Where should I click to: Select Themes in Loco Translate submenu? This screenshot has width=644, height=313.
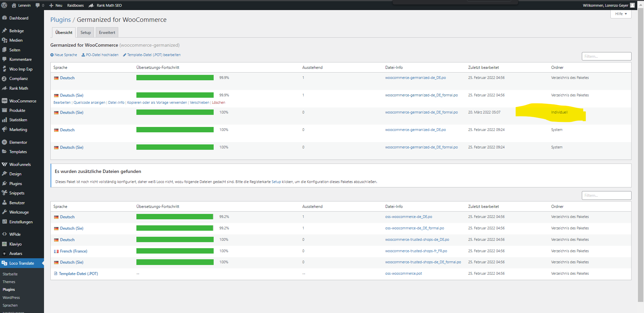[9, 282]
